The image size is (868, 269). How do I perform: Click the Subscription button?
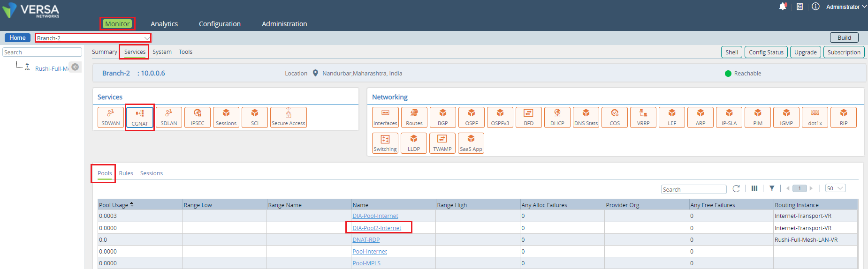tap(844, 52)
